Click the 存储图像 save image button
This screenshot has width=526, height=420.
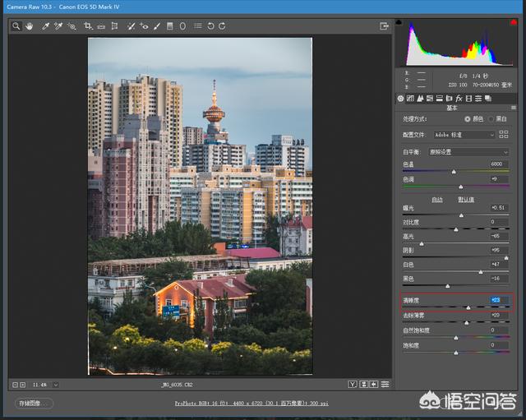click(34, 403)
